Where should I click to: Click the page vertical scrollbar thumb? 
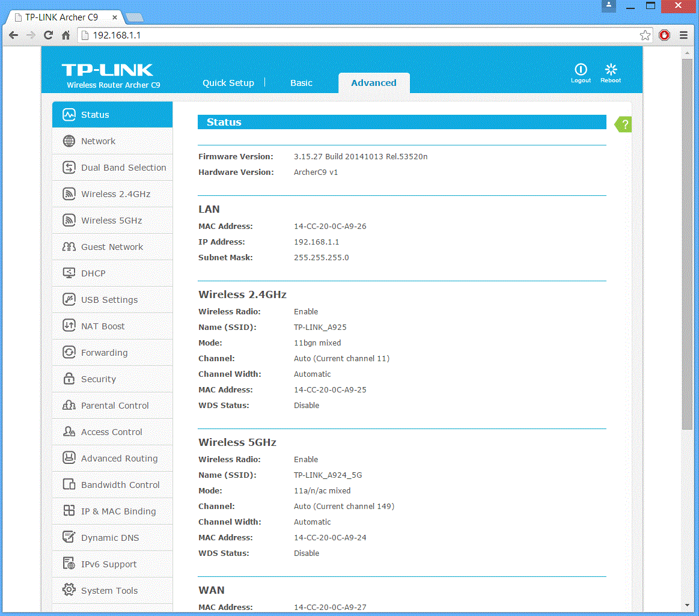click(687, 244)
